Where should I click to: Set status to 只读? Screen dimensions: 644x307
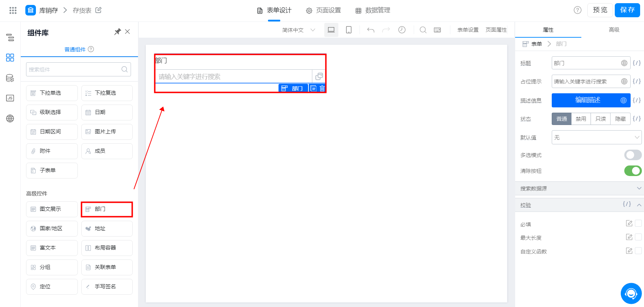click(x=601, y=119)
